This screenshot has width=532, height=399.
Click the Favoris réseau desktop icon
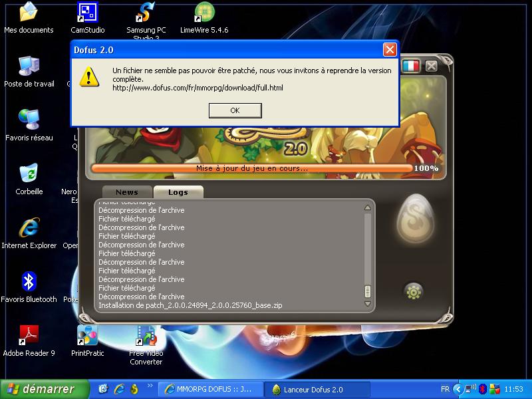coord(29,125)
